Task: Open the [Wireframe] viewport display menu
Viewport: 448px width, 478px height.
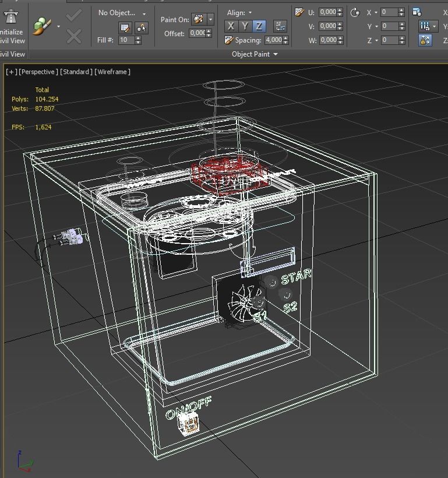Action: [x=112, y=72]
